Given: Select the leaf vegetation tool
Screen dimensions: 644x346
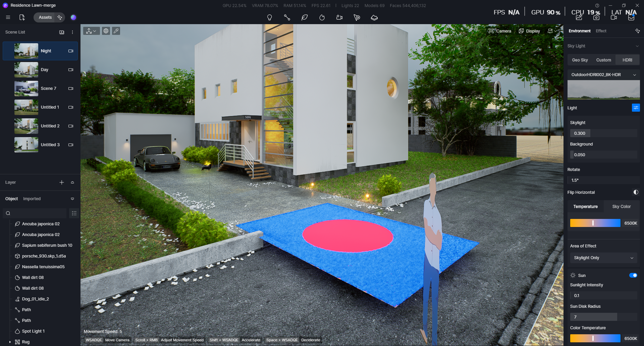Looking at the screenshot, I should pyautogui.click(x=305, y=17).
